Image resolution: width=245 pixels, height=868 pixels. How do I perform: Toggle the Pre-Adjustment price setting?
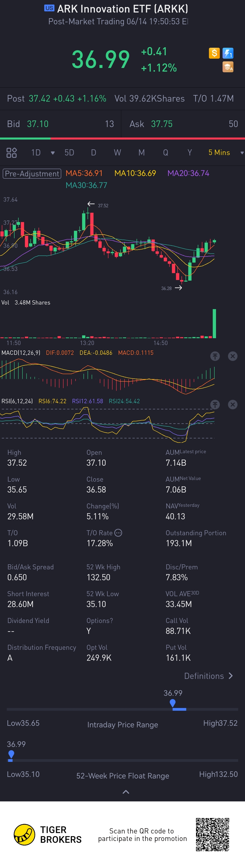[x=32, y=174]
